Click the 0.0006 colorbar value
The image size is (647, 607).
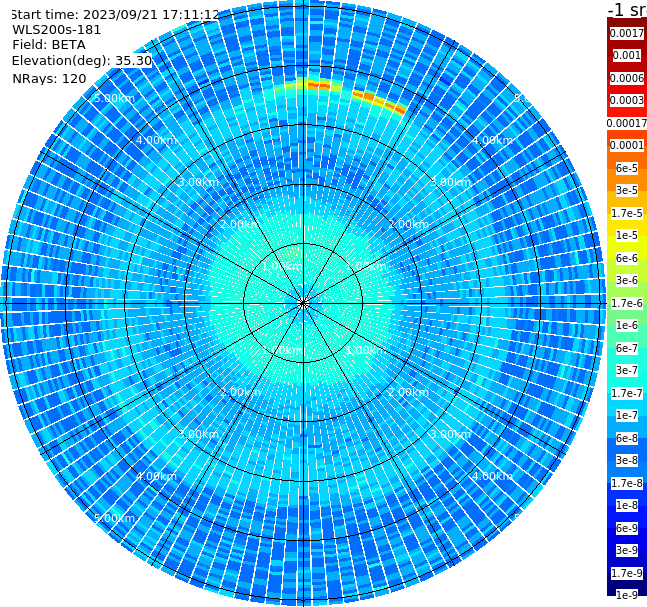click(x=627, y=78)
